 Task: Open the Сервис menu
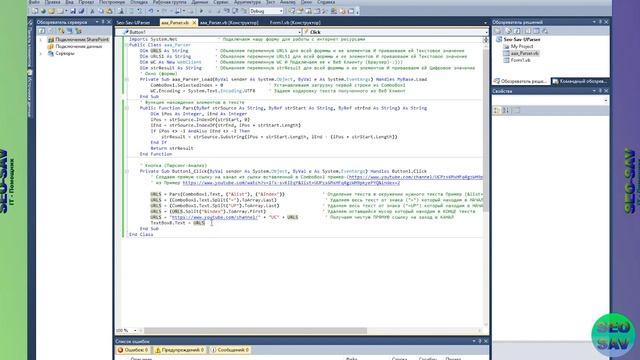click(221, 2)
